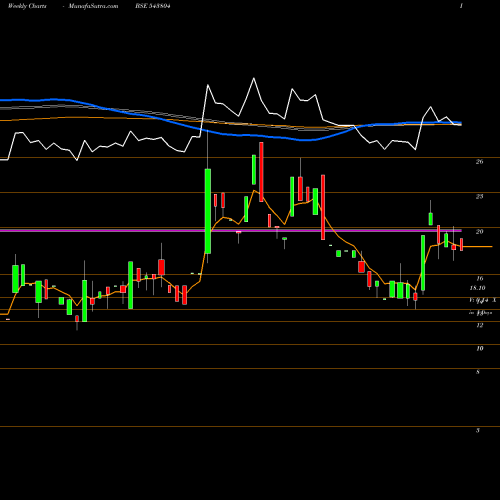The height and width of the screenshot is (500, 500).
Task: Click the 18.10 last price value
Action: (477, 288)
